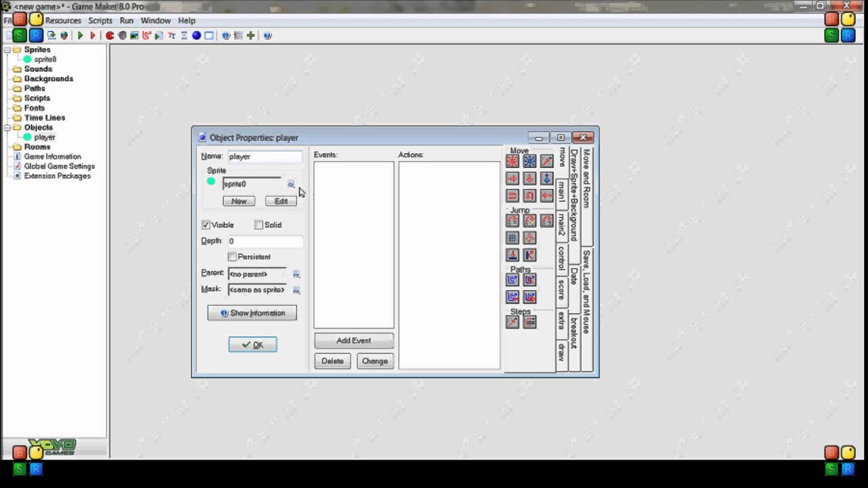Click the Add Event button
This screenshot has width=868, height=488.
(x=353, y=341)
